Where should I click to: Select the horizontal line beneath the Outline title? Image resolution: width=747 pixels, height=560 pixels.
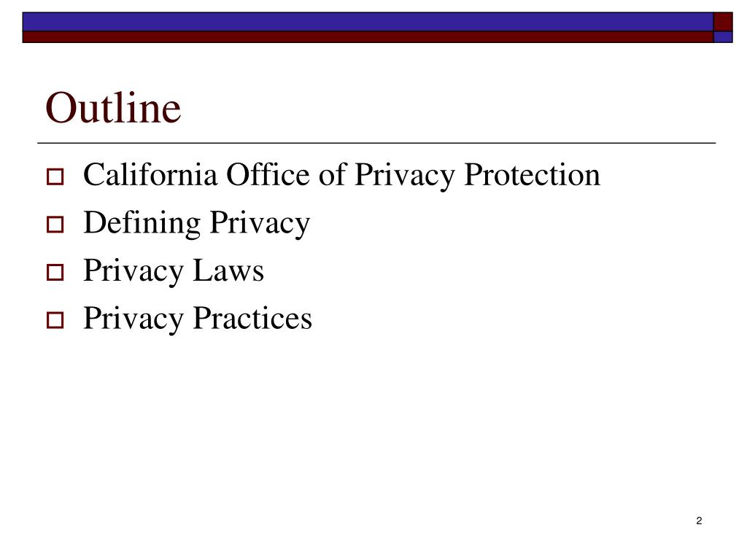[x=376, y=143]
